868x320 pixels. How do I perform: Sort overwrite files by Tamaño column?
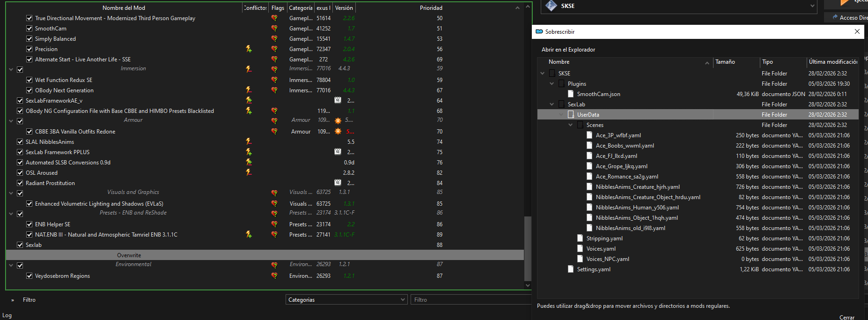[x=736, y=62]
